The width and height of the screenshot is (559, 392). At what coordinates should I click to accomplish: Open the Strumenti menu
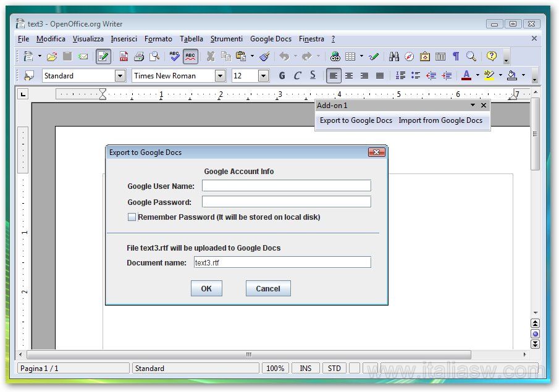point(227,39)
